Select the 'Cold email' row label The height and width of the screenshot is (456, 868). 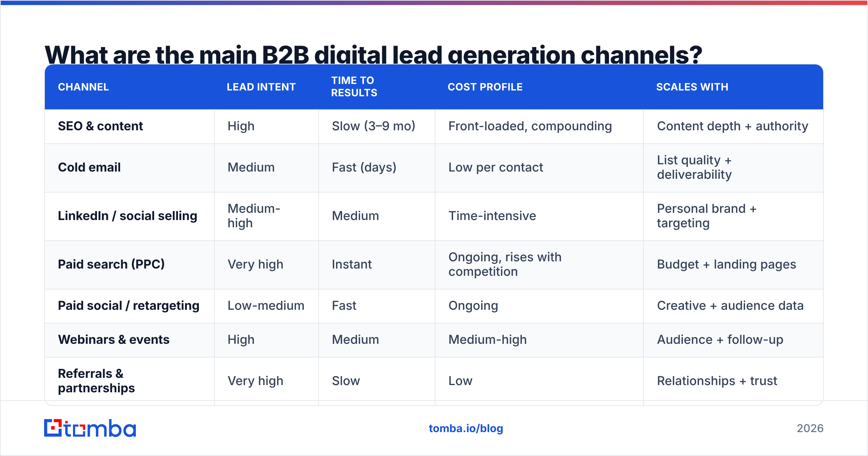pos(89,167)
